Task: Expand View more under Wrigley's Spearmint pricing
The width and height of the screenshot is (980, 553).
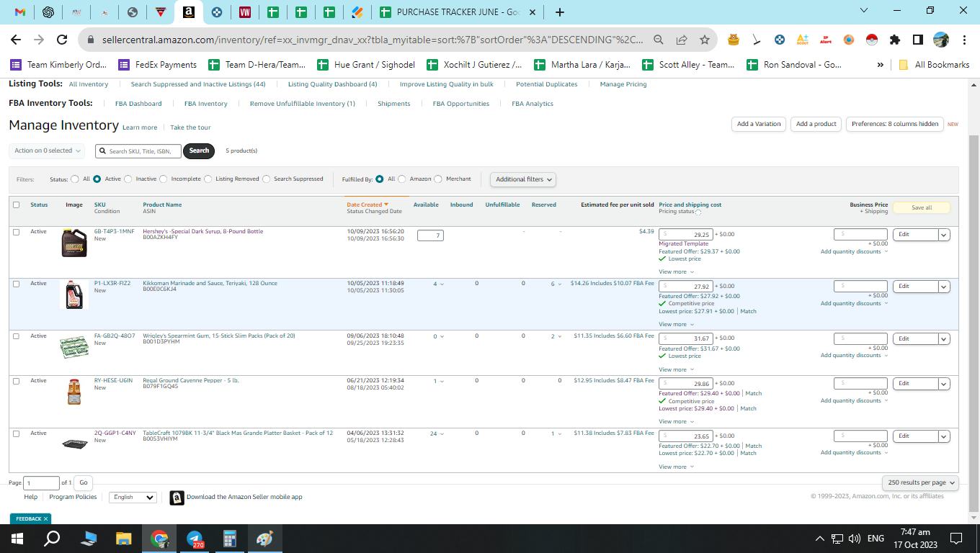Action: tap(677, 369)
